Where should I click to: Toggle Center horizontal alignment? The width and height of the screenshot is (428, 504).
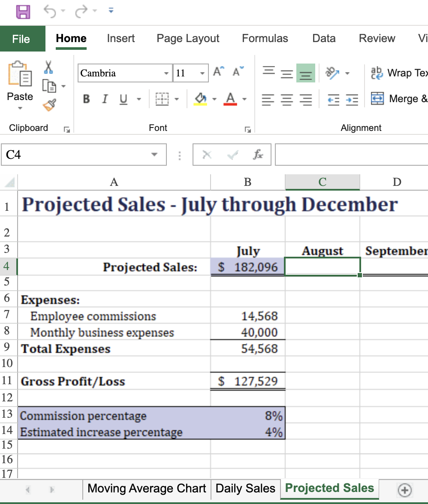[x=287, y=100]
